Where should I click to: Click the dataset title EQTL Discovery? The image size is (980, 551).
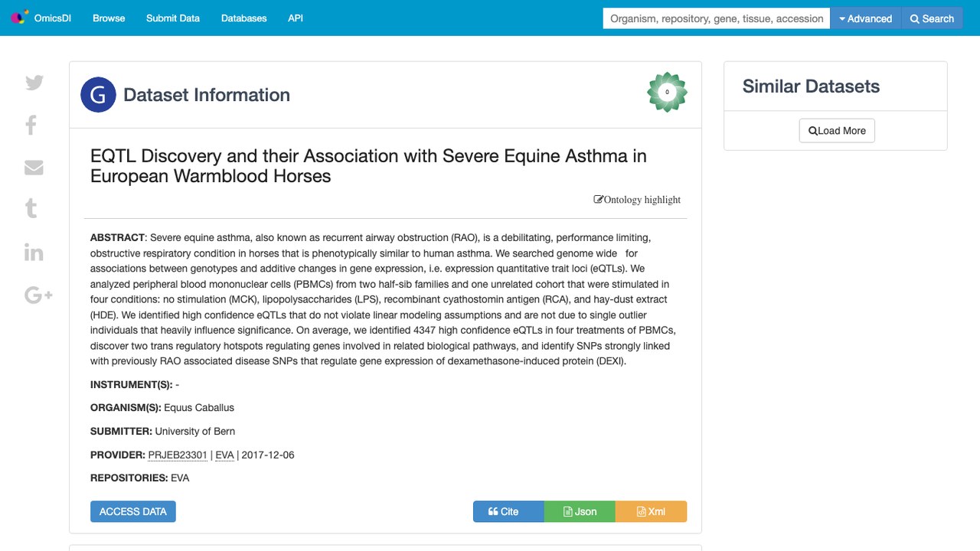[368, 166]
